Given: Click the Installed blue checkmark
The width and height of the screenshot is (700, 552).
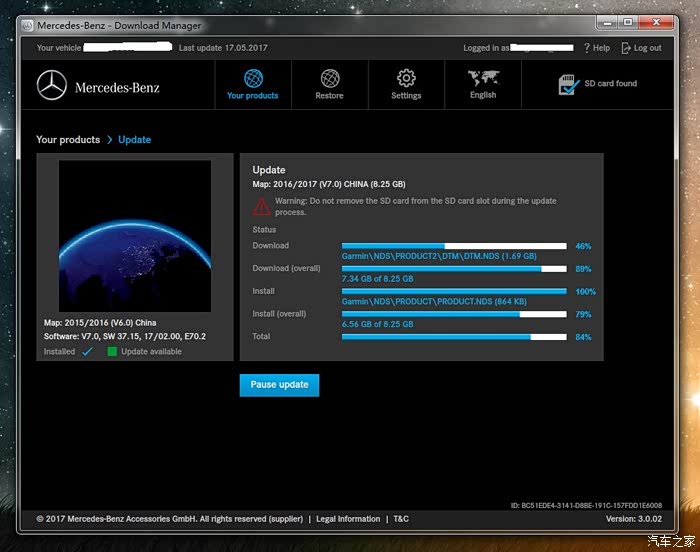Looking at the screenshot, I should [87, 351].
